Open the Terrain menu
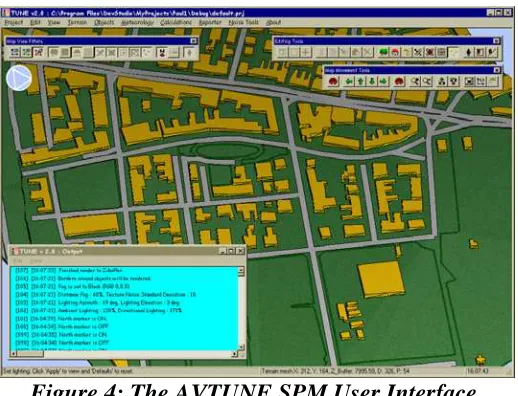518x396 pixels. point(77,22)
